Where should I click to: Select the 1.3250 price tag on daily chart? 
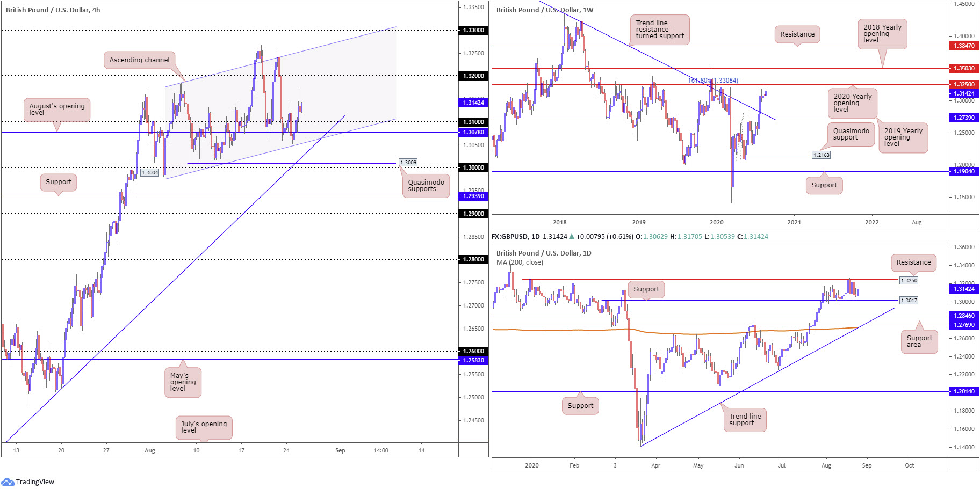(909, 280)
